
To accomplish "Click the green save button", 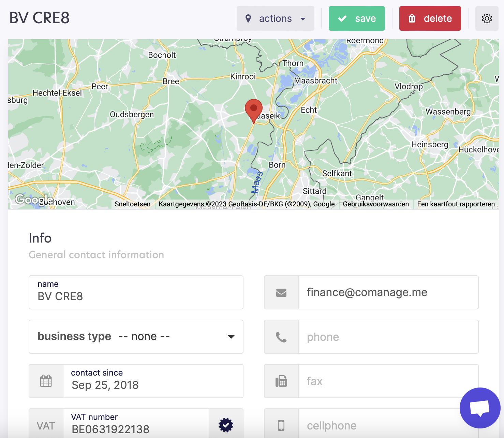I will click(357, 18).
